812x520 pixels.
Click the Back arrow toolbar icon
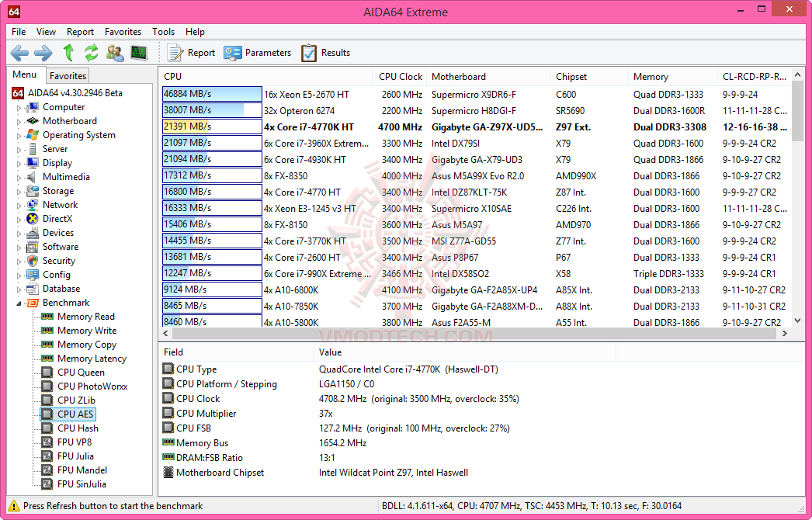click(x=19, y=52)
